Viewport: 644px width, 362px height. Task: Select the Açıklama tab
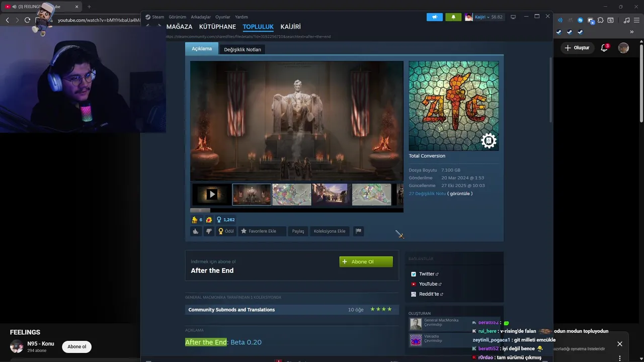click(x=202, y=49)
